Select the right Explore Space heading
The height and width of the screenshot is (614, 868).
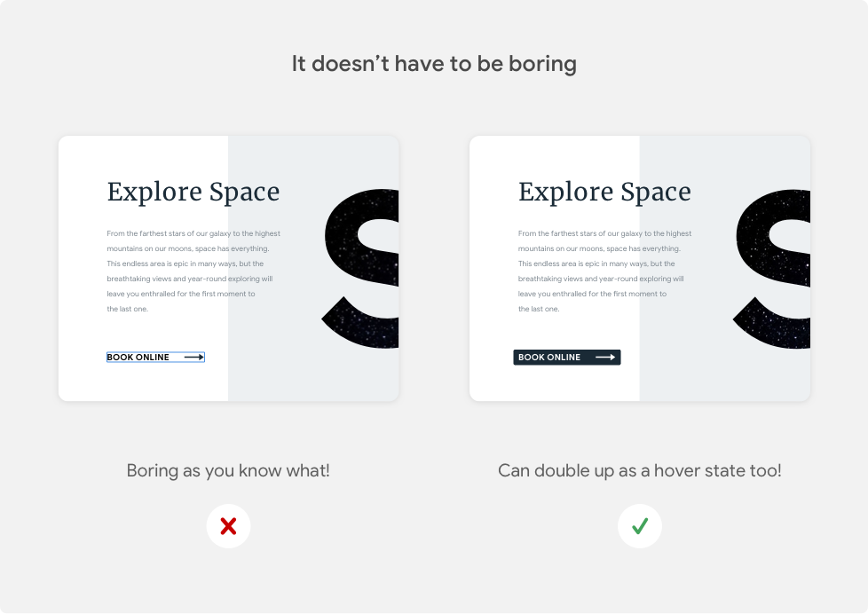pyautogui.click(x=604, y=192)
